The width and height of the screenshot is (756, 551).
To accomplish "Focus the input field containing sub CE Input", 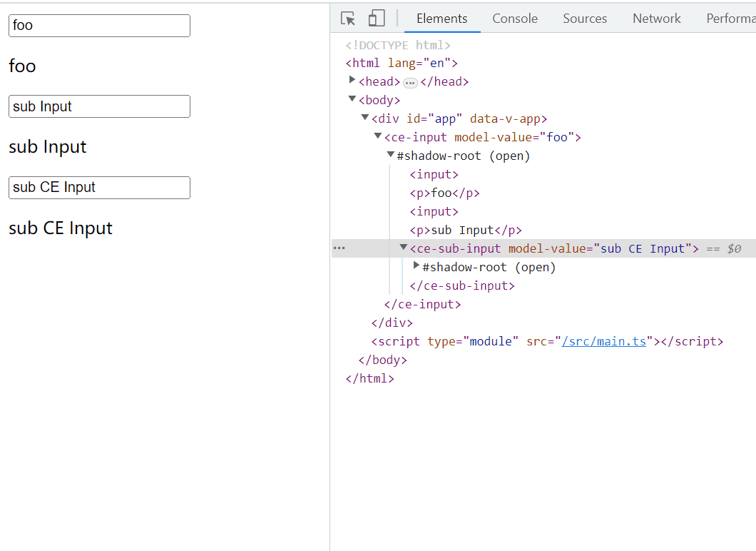I will (99, 187).
